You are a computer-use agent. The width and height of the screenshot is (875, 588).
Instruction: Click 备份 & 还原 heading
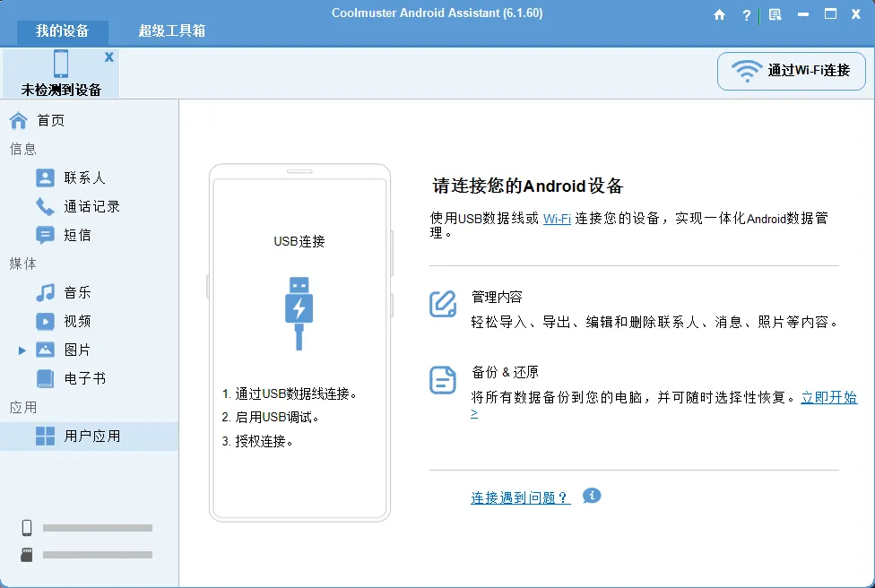point(505,372)
